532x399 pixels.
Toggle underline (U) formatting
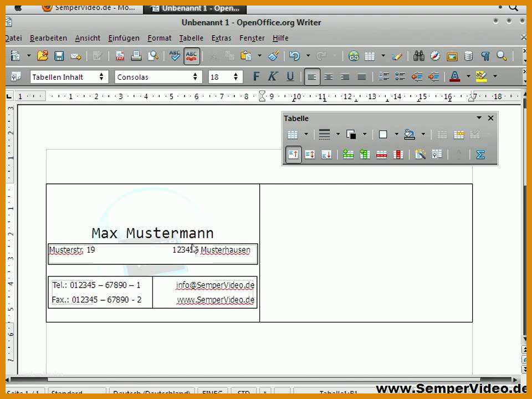(x=290, y=76)
